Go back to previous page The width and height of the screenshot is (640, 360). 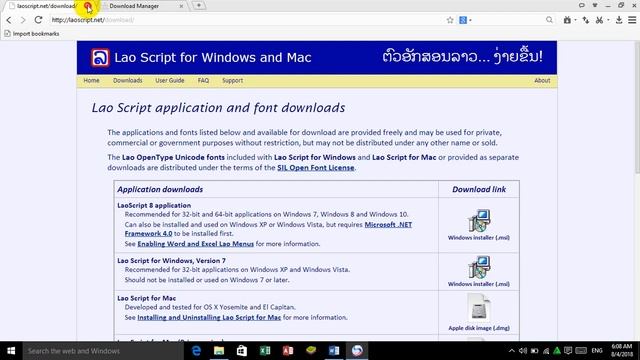point(9,20)
